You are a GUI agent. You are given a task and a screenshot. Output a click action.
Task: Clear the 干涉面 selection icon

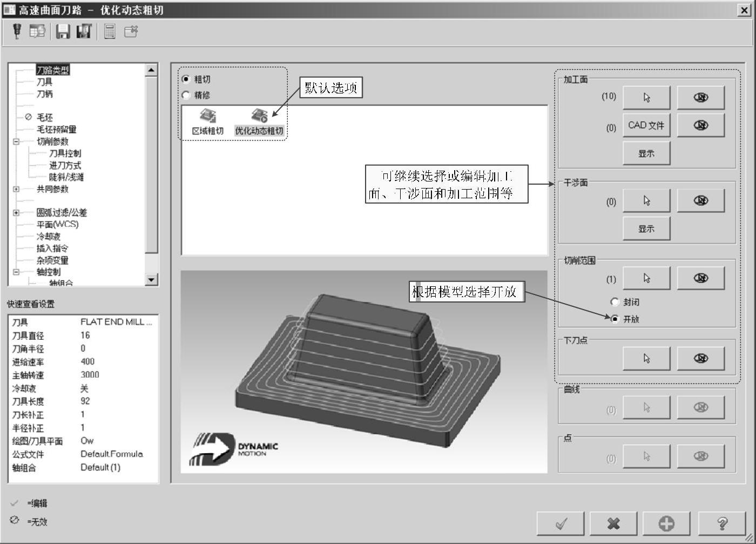coord(700,200)
